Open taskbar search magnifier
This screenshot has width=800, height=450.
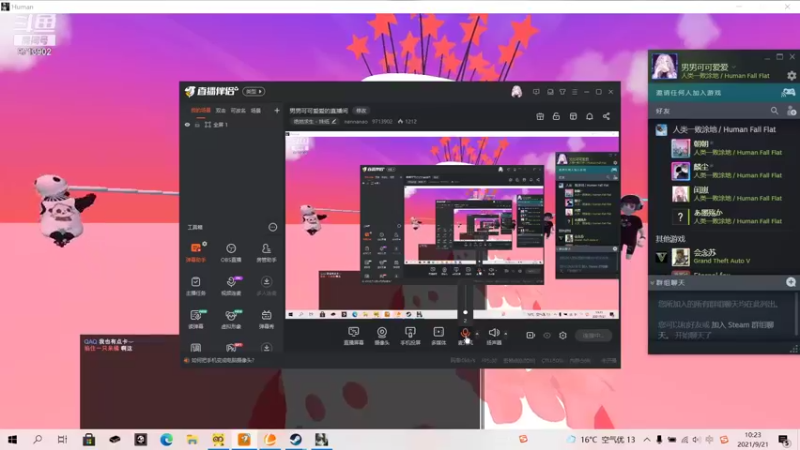coord(37,439)
